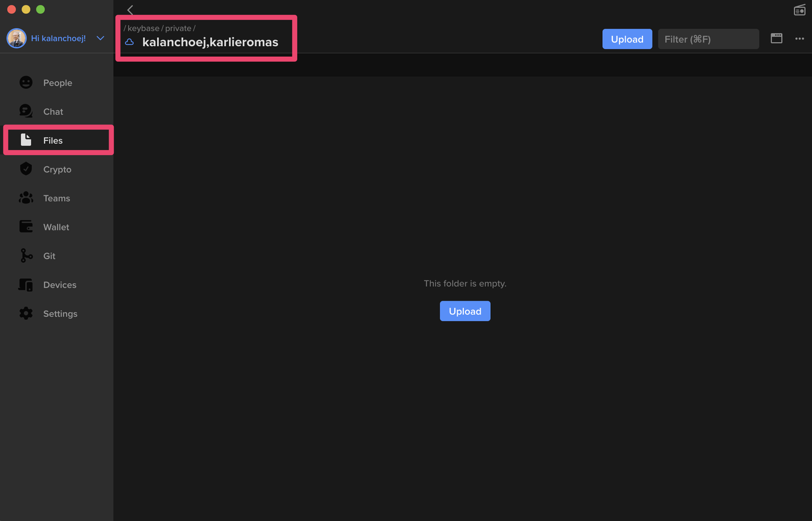Select the Settings label in the sidebar
The height and width of the screenshot is (521, 812).
pyautogui.click(x=60, y=313)
